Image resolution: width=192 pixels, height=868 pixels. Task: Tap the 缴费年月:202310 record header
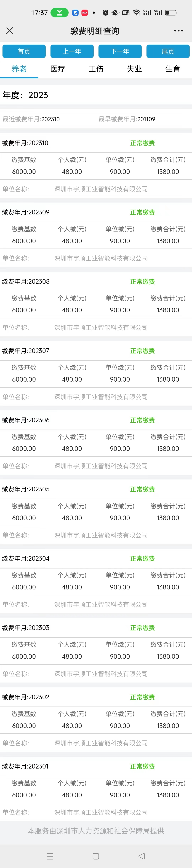[x=25, y=143]
